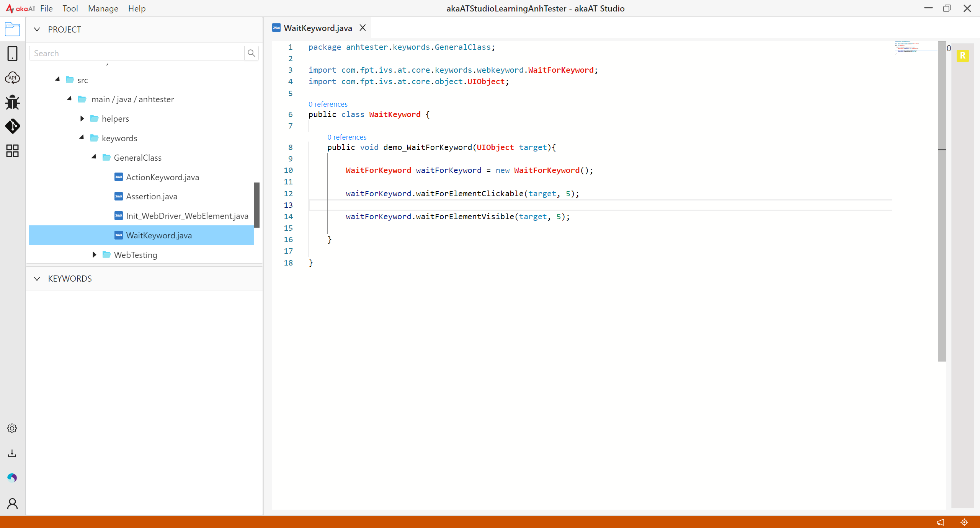Open settings gear in sidebar
The image size is (980, 528).
[12, 428]
